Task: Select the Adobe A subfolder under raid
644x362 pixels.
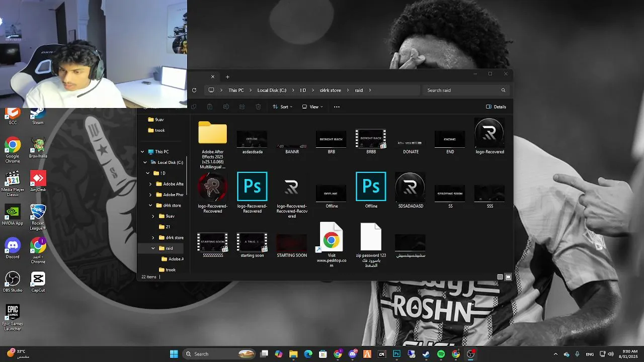Action: point(172,259)
